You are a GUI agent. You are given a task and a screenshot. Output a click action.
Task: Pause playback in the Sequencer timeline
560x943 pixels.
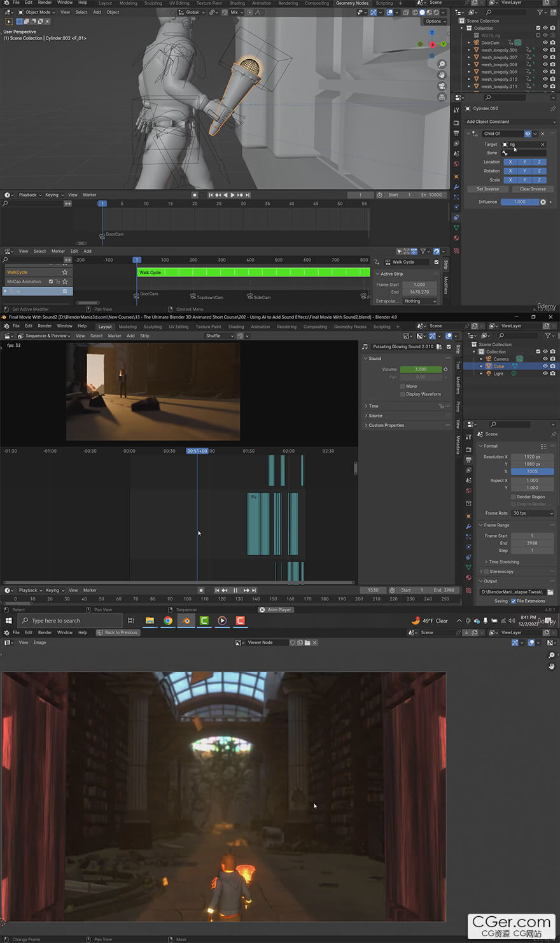(235, 590)
